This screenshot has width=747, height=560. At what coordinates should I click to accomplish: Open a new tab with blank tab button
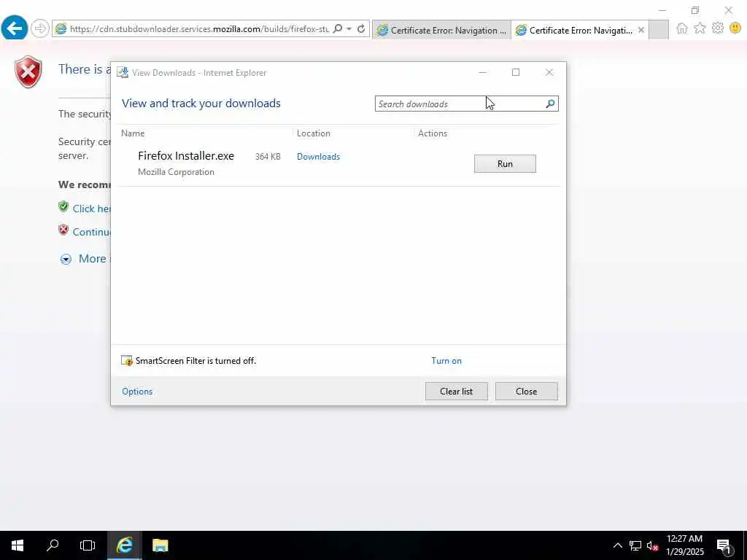[659, 30]
